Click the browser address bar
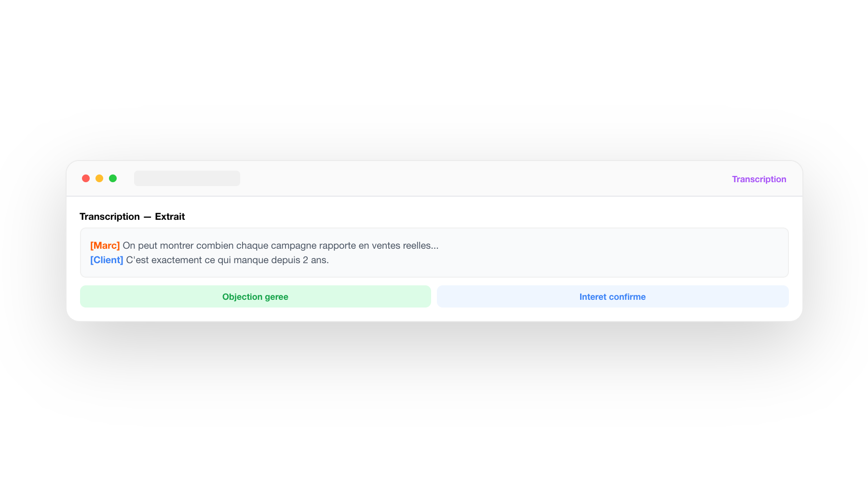Screen dimensions: 868x482 tap(187, 178)
